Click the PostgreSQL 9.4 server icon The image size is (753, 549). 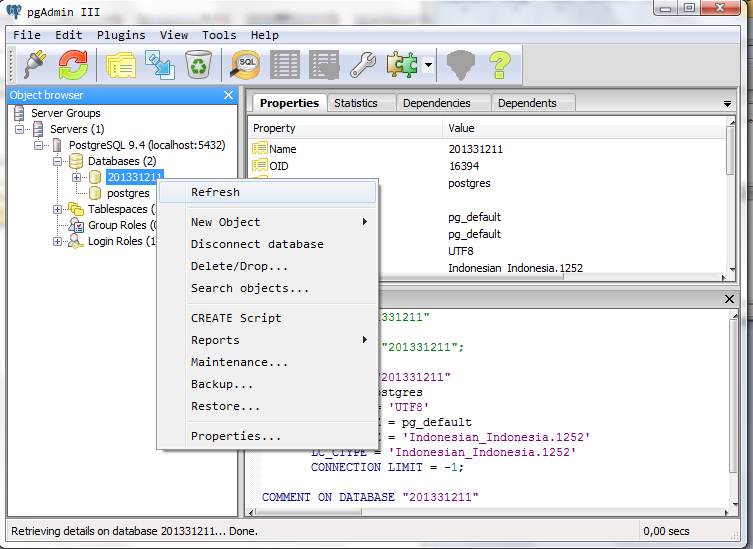point(57,145)
